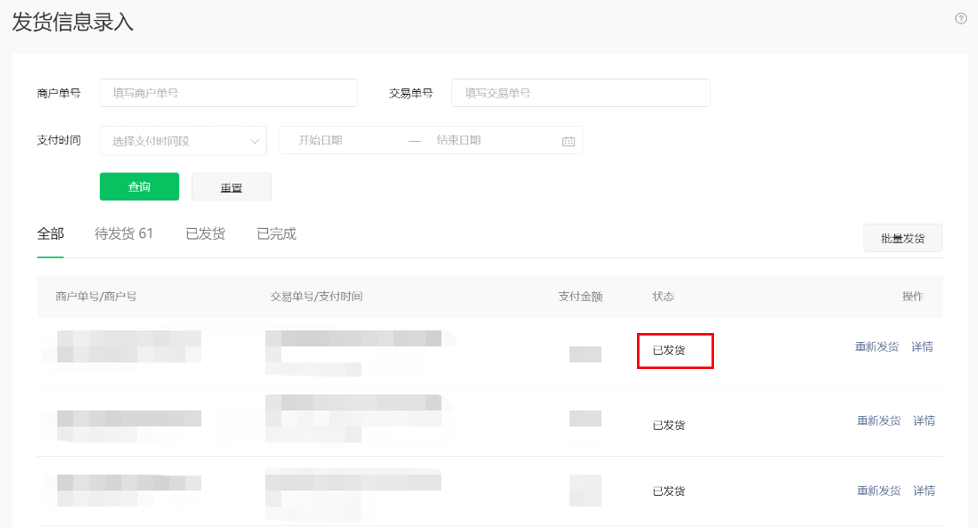Open 详情 for the first order
This screenshot has width=978, height=528.
pos(922,347)
